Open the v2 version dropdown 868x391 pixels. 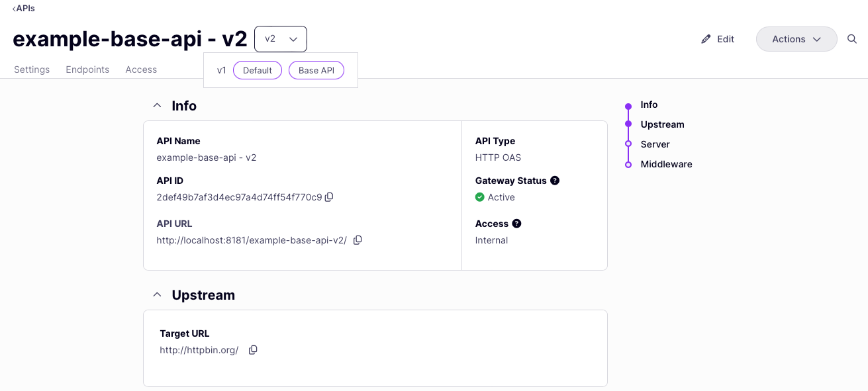281,38
